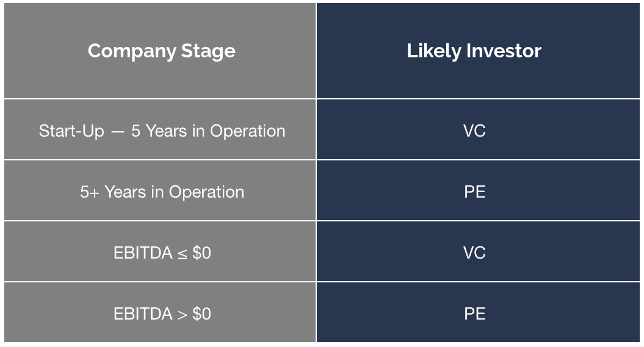Click the Start-Up text in first row
This screenshot has width=644, height=347.
(x=71, y=132)
